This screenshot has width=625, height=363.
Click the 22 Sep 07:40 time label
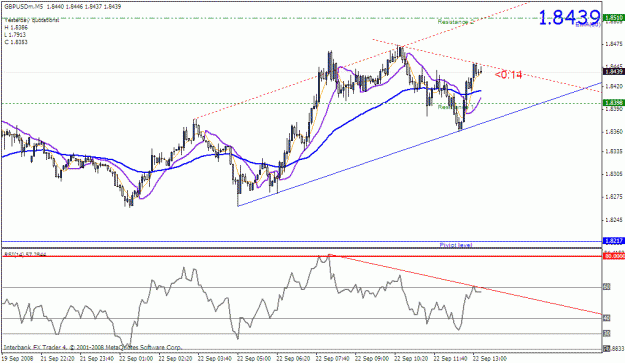pos(332,358)
